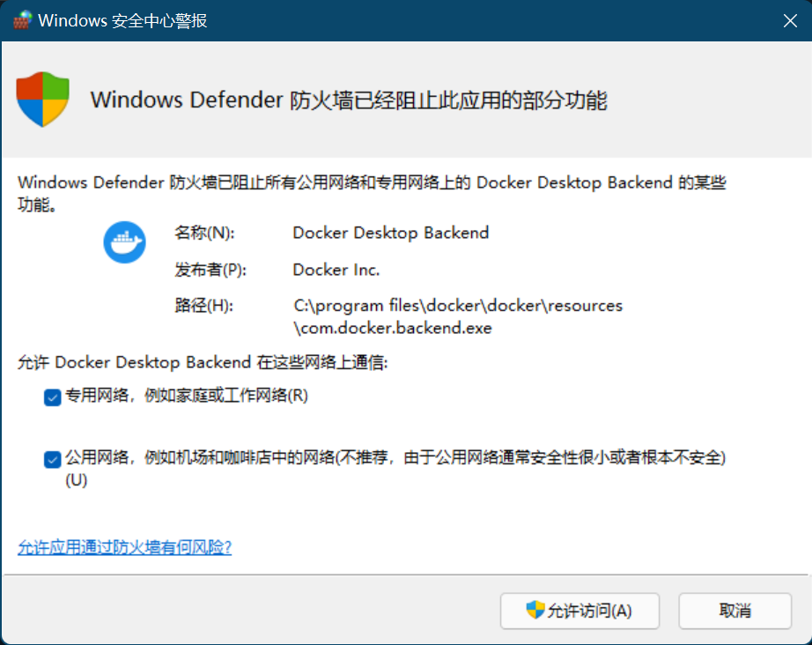Click the Windows 安全中心警报 title text
Image resolution: width=812 pixels, height=645 pixels.
click(122, 20)
